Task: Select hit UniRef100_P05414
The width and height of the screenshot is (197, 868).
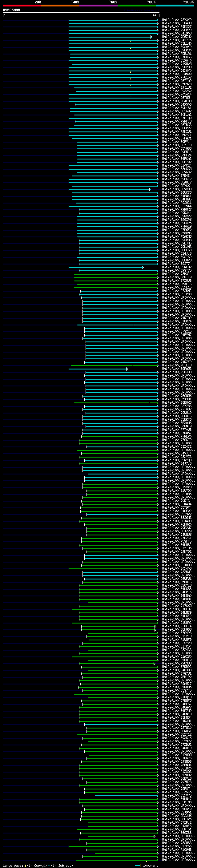Action: tap(177, 94)
